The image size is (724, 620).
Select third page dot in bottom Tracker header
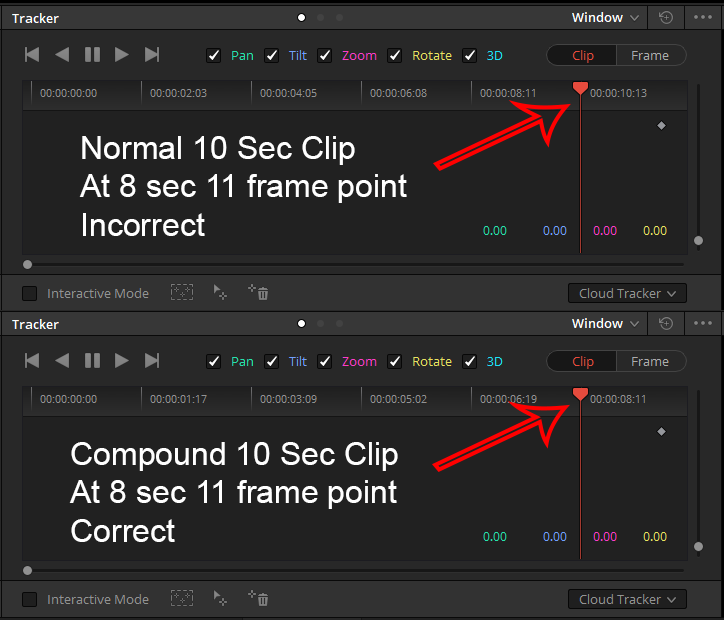[339, 324]
